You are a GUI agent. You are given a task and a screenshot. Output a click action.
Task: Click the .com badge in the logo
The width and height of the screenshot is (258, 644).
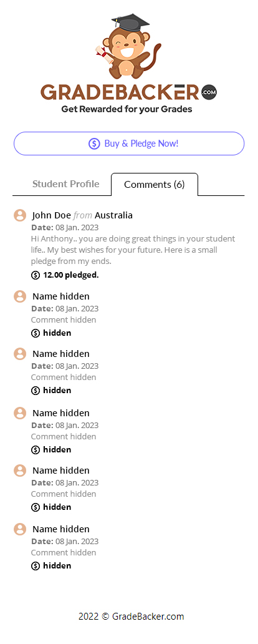pos(209,92)
